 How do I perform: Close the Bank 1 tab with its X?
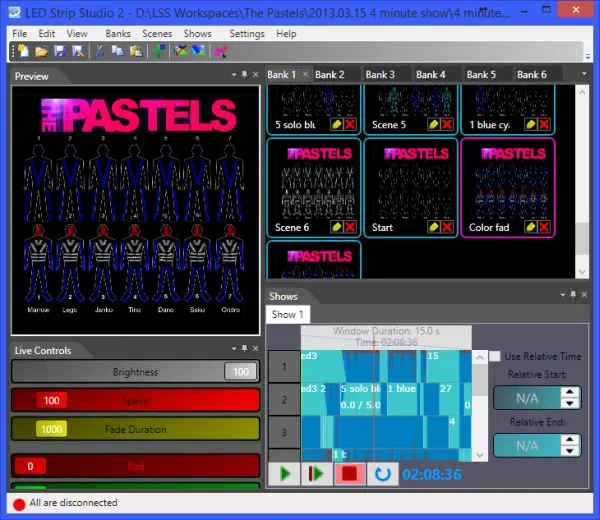coord(305,74)
